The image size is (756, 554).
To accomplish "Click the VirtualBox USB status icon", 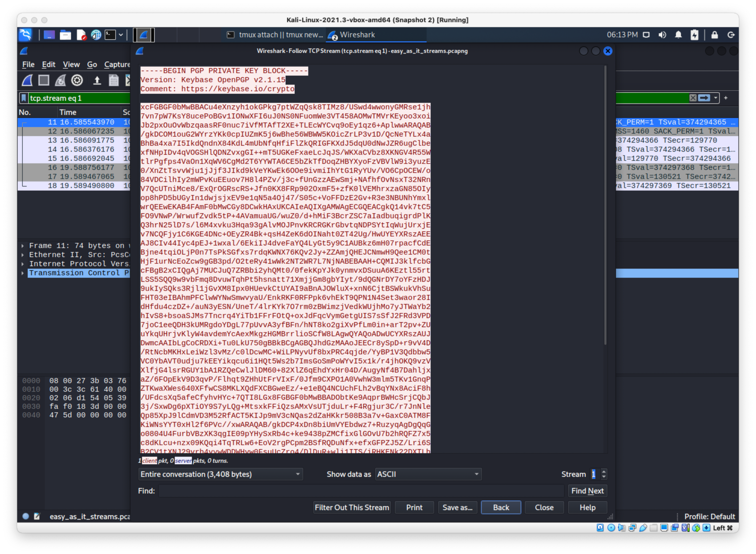I will [x=643, y=528].
